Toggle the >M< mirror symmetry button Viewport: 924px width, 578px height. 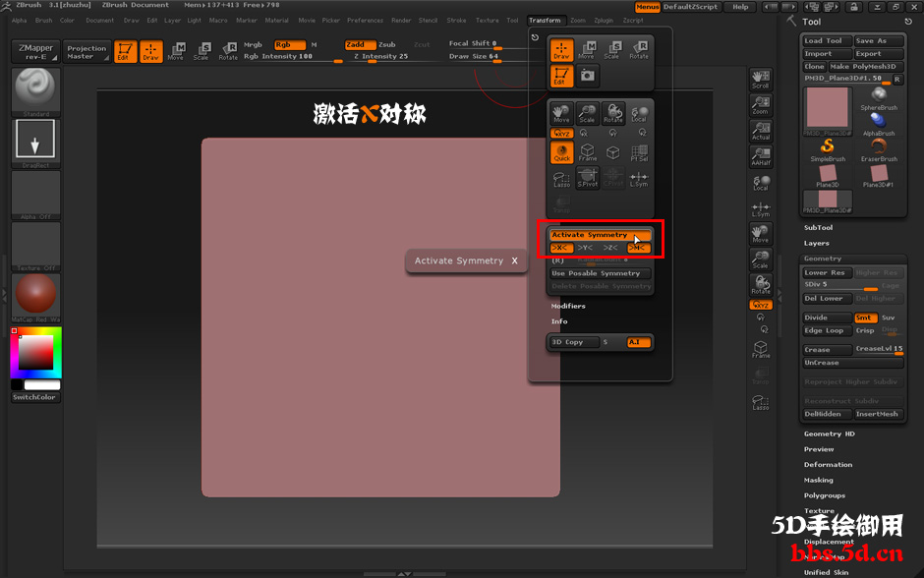(x=638, y=248)
